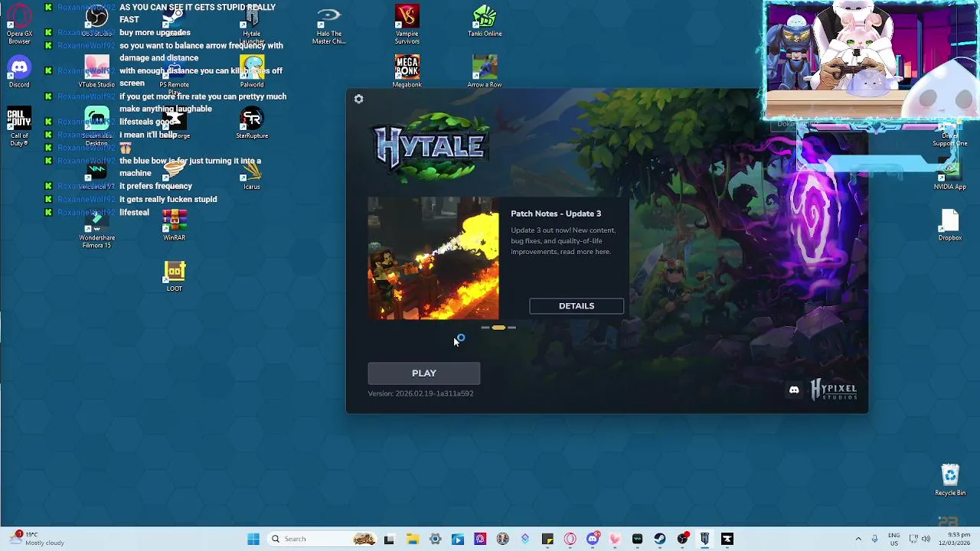This screenshot has width=980, height=551.
Task: Open File Explorer from the taskbar
Action: [x=412, y=539]
